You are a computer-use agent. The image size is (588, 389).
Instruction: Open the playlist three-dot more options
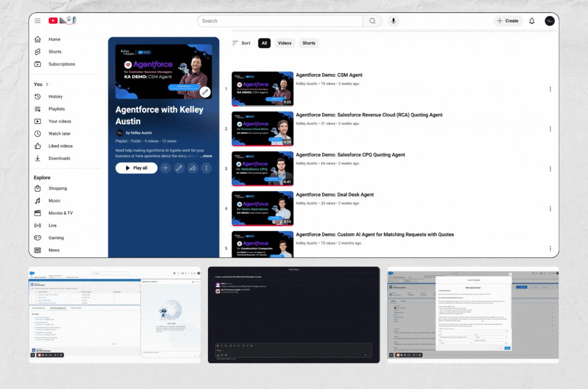[206, 168]
